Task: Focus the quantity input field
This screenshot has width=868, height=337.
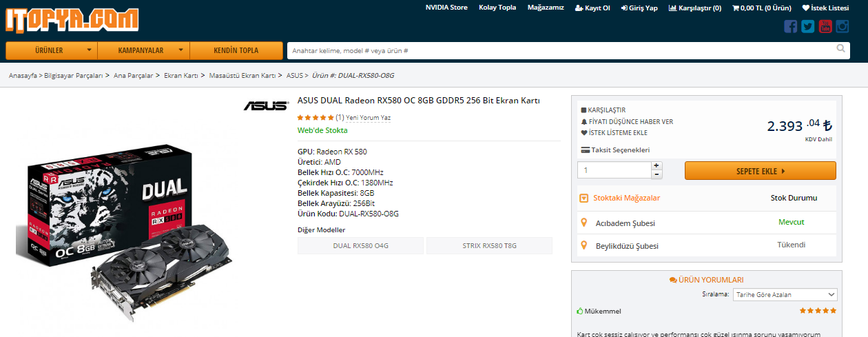Action: coord(614,170)
